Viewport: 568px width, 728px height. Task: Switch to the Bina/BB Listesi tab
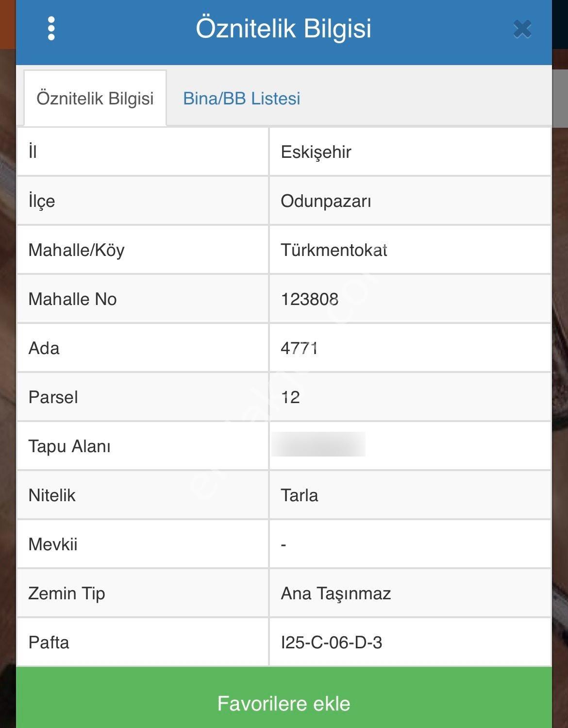[241, 98]
